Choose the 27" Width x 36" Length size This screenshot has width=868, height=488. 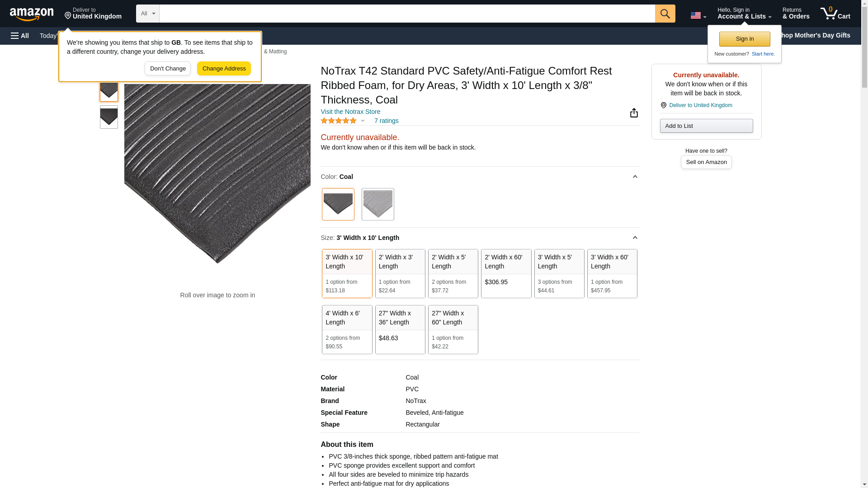(400, 329)
